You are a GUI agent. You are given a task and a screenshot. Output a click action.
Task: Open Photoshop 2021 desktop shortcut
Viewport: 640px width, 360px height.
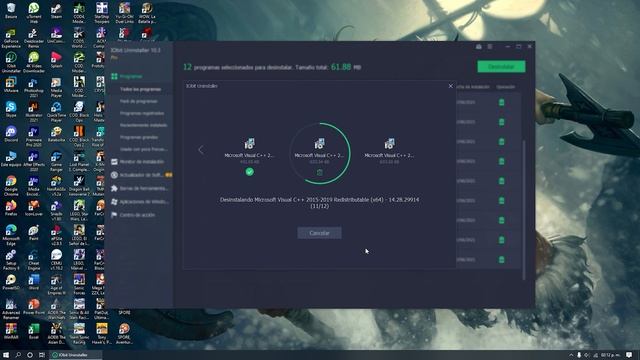click(33, 87)
